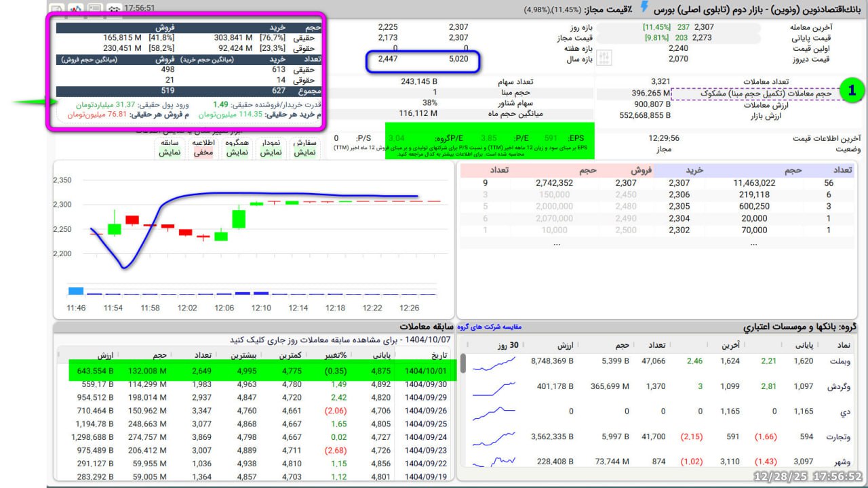Toggle نمودار display switch
Image resolution: width=868 pixels, height=488 pixels.
point(271,148)
